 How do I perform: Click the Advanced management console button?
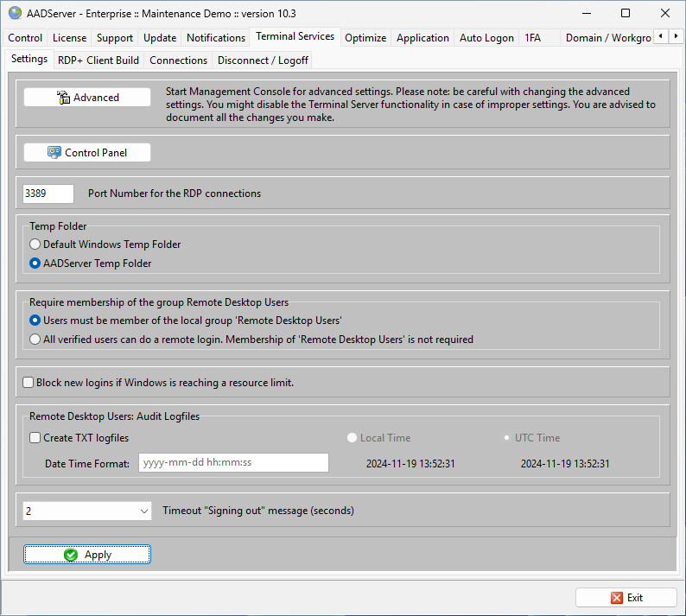point(87,98)
